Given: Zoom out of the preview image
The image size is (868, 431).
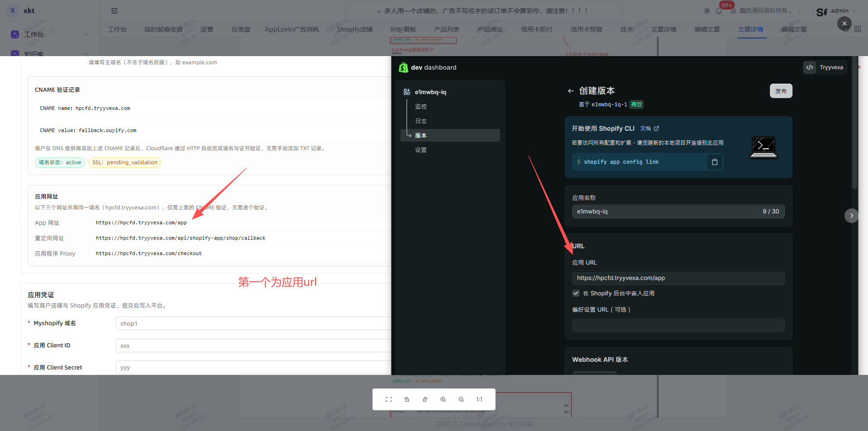Looking at the screenshot, I should pos(461,399).
